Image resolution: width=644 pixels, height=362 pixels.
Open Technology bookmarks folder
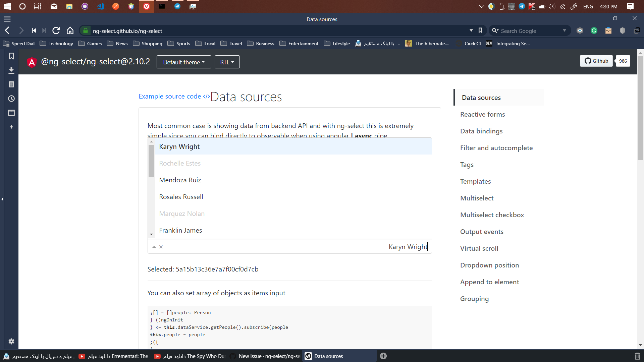pyautogui.click(x=56, y=44)
